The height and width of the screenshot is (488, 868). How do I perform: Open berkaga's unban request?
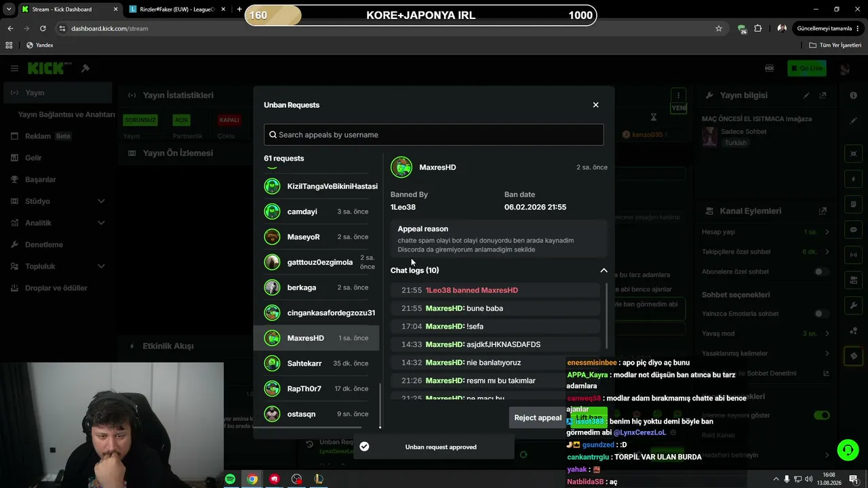316,287
